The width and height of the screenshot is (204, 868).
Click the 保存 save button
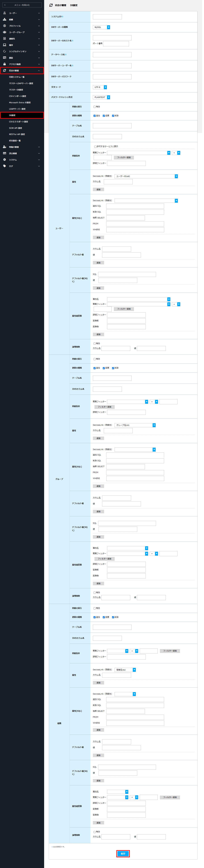pyautogui.click(x=123, y=853)
